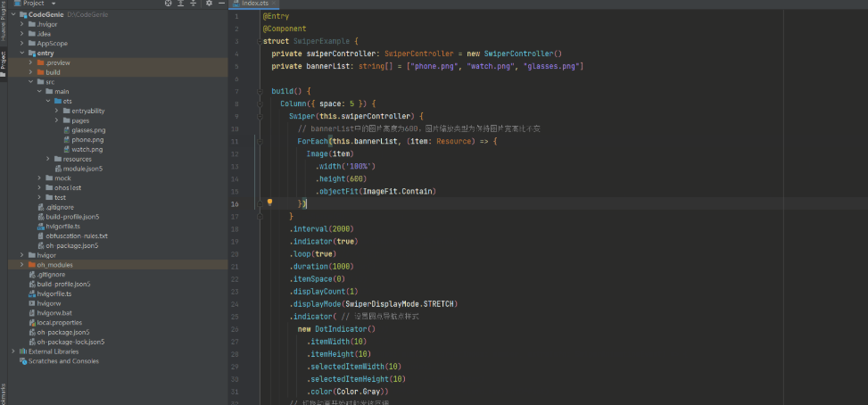
Task: Toggle code fold marker at build() line
Action: pos(259,91)
